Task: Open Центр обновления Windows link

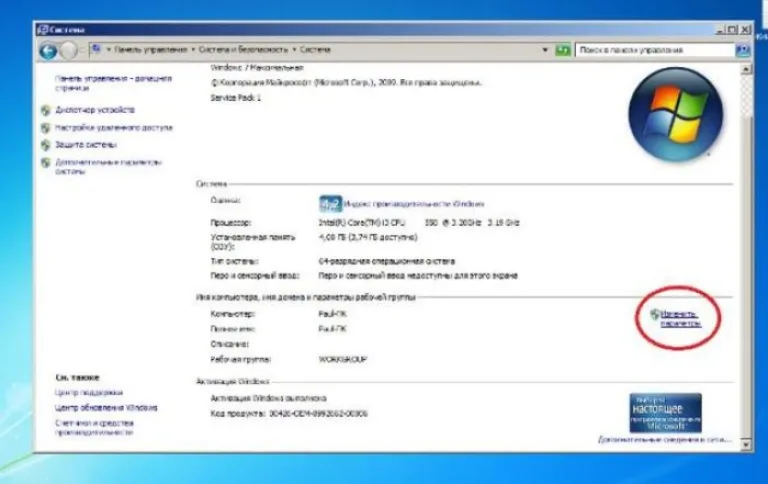Action: 106,408
